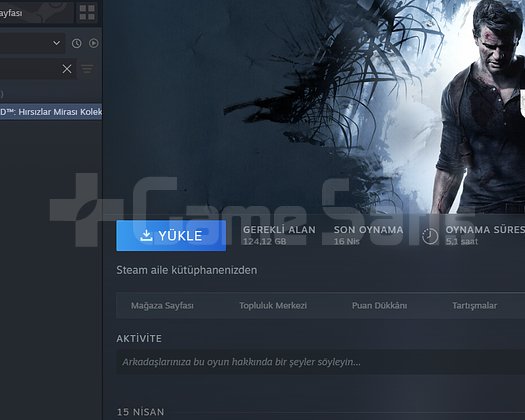The width and height of the screenshot is (525, 420).
Task: Click the playtime clock icon
Action: tap(430, 236)
